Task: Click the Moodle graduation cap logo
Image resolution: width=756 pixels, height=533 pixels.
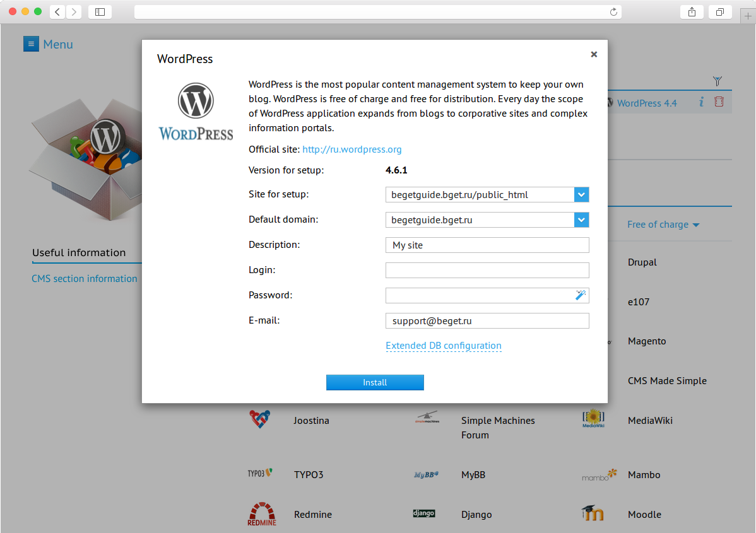Action: pos(593,513)
